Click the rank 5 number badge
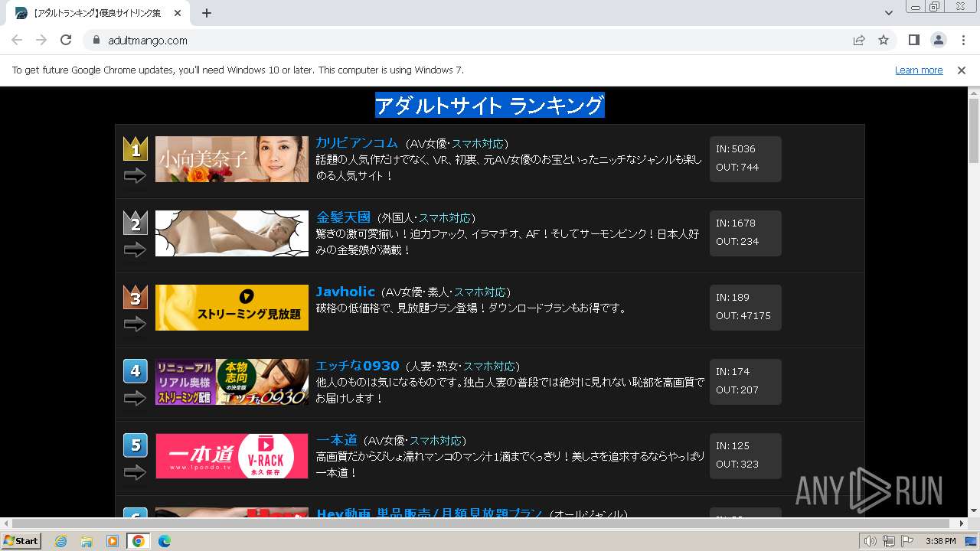The width and height of the screenshot is (980, 551). (x=136, y=445)
